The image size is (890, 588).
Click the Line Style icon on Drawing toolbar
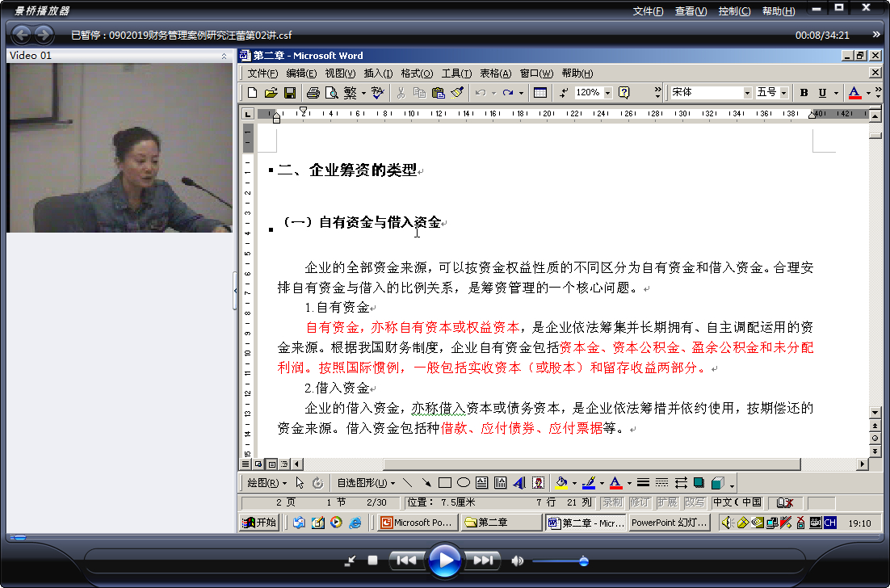click(643, 483)
